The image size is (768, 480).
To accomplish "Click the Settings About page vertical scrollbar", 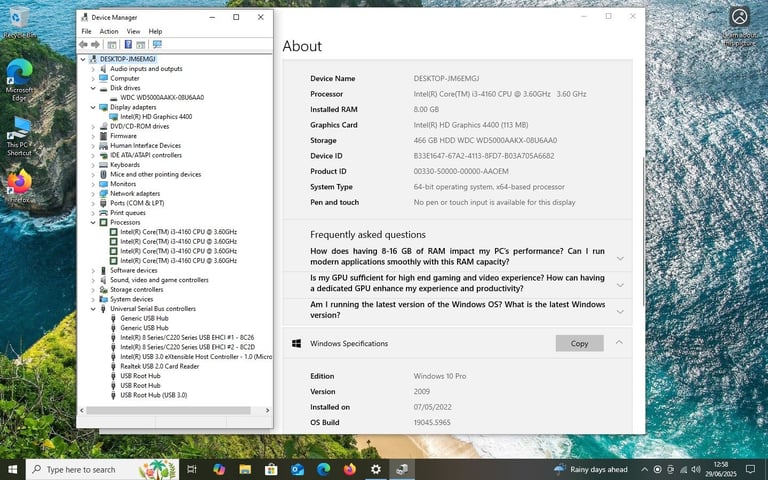I will click(643, 230).
